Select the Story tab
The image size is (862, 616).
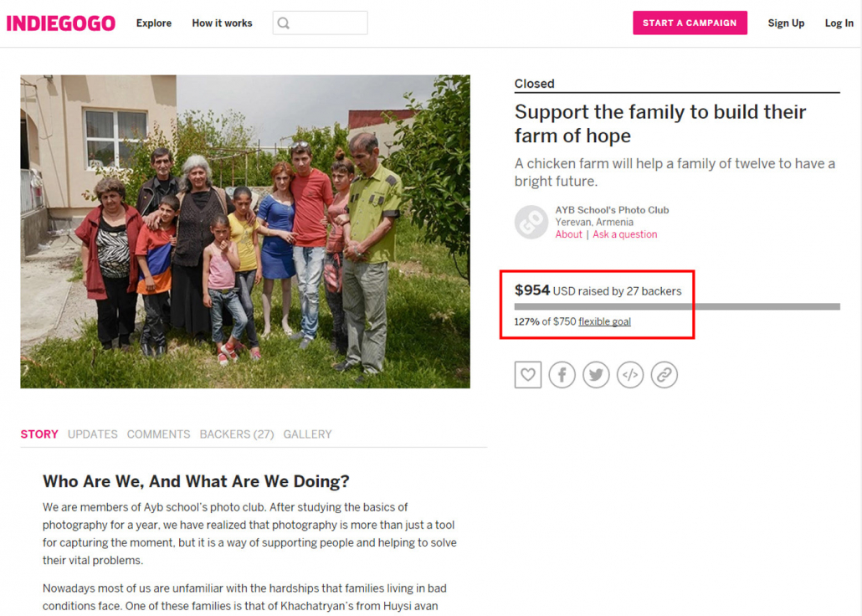click(x=39, y=434)
